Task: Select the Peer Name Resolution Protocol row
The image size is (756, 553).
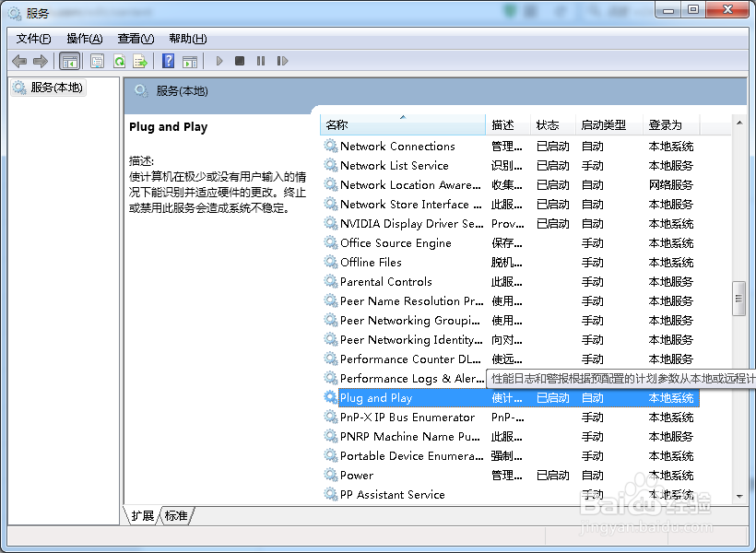Action: [510, 300]
